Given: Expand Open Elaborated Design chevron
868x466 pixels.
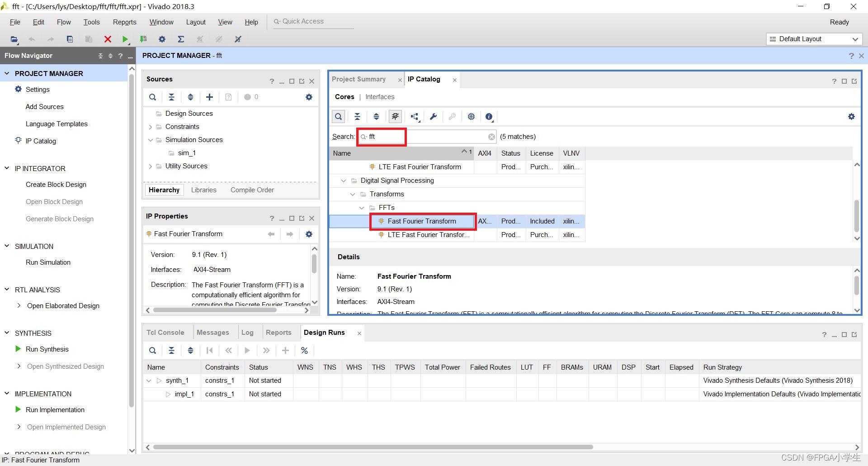Looking at the screenshot, I should 19,305.
